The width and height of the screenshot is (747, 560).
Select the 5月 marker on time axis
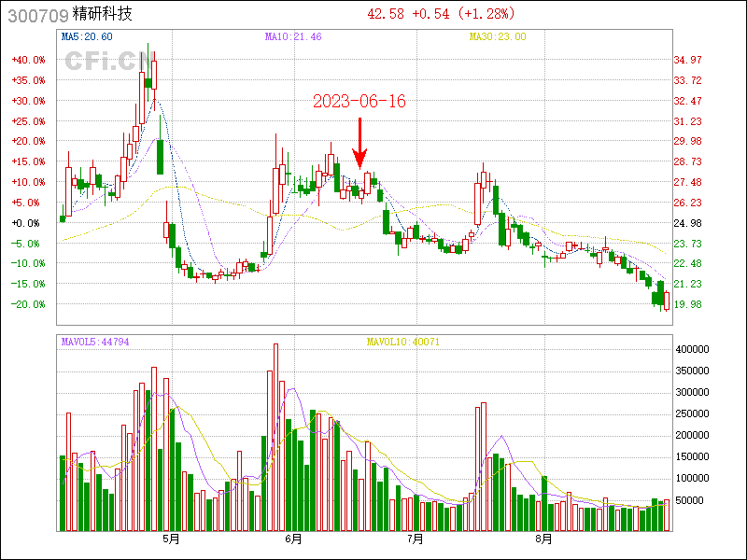click(x=170, y=539)
